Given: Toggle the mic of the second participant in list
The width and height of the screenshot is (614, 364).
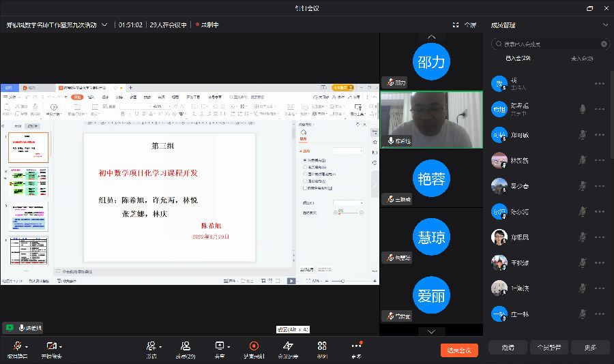Looking at the screenshot, I should (x=582, y=108).
